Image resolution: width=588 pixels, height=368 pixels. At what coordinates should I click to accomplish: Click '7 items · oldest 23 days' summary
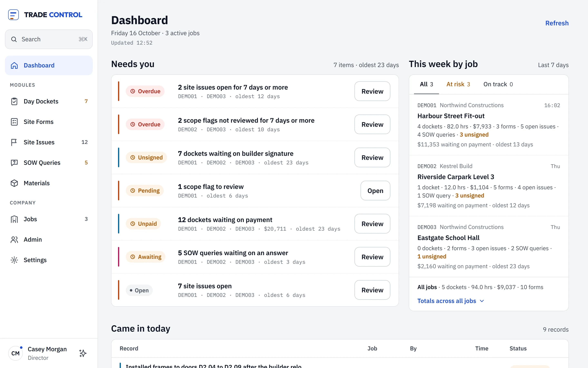366,65
